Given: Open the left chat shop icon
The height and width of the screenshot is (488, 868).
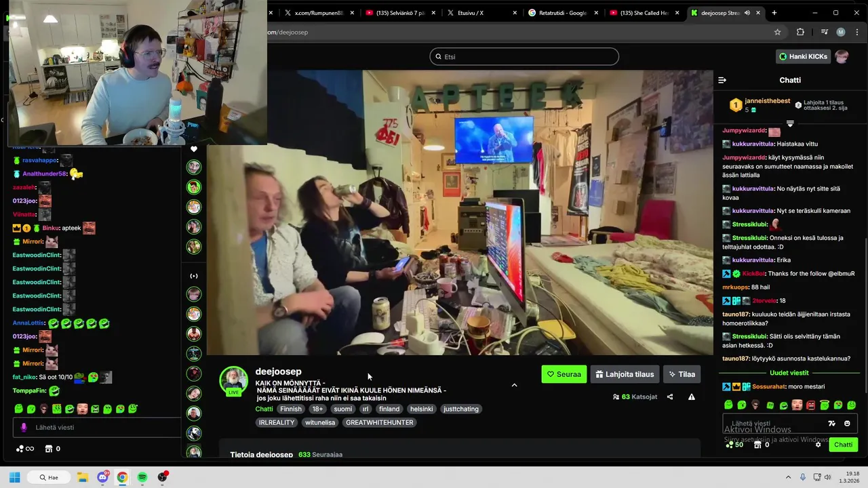Looking at the screenshot, I should click(49, 449).
